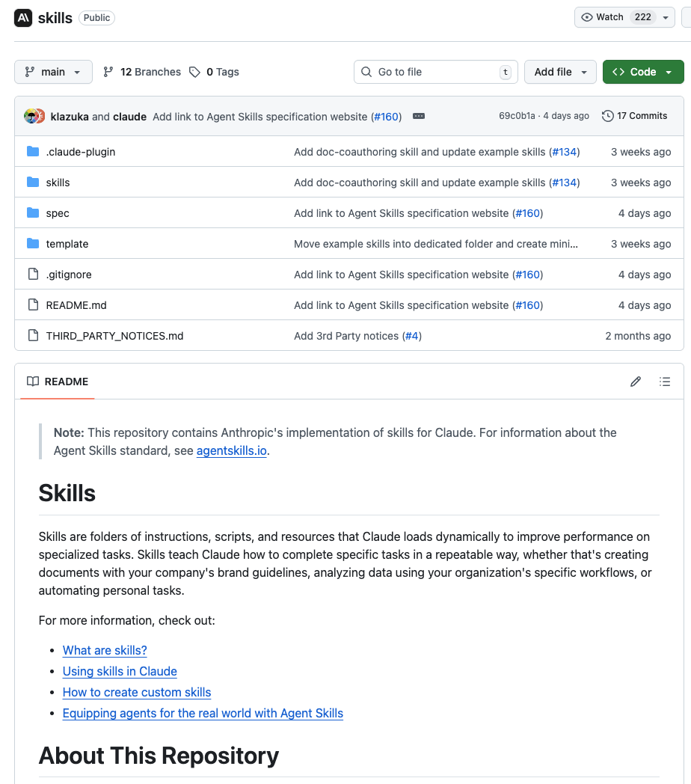Viewport: 691px width, 784px height.
Task: Open the .claude-plugin folder
Action: (x=81, y=152)
